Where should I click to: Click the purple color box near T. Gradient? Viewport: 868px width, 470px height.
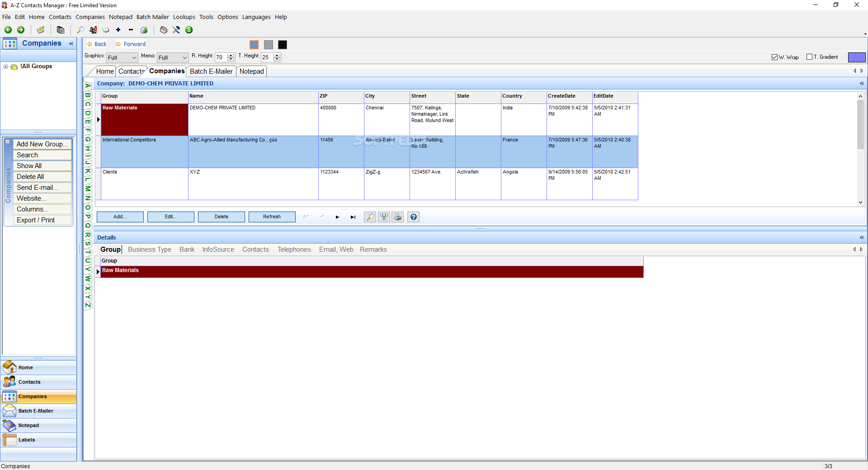857,57
